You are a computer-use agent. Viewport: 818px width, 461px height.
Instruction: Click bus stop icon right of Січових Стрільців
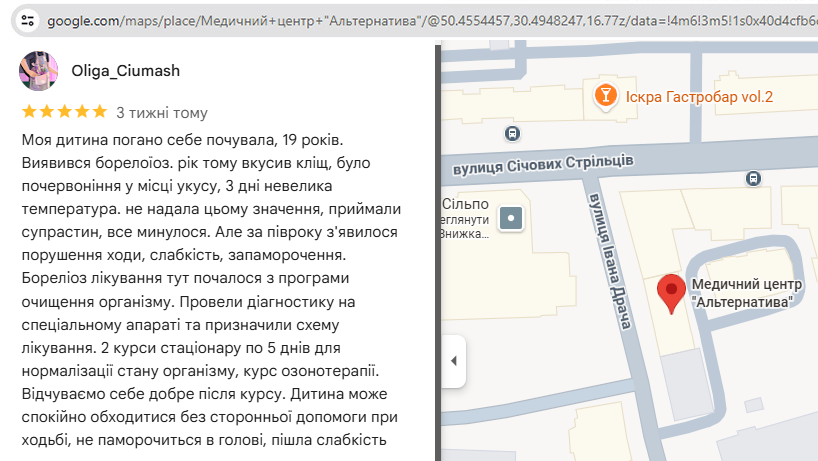point(753,178)
